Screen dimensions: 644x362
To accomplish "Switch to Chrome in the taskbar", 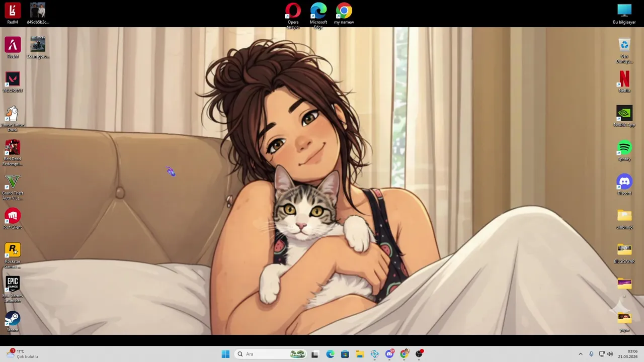I will 405,354.
